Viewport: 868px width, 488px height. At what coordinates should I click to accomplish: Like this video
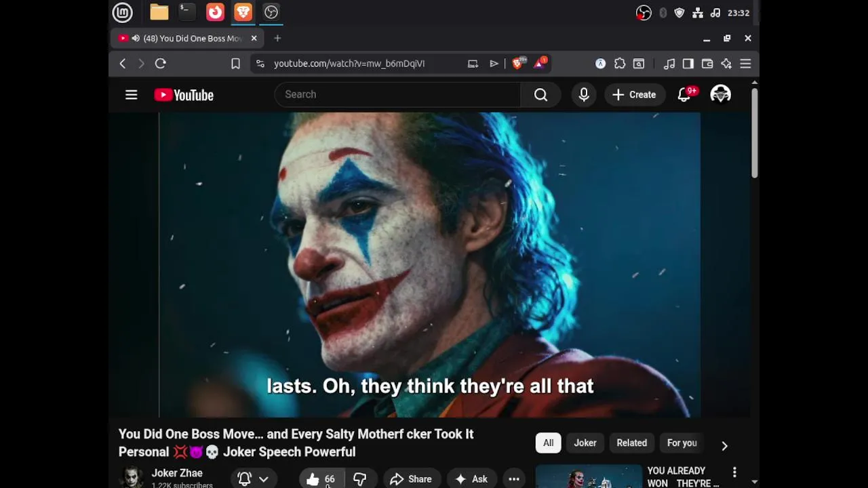pyautogui.click(x=321, y=479)
